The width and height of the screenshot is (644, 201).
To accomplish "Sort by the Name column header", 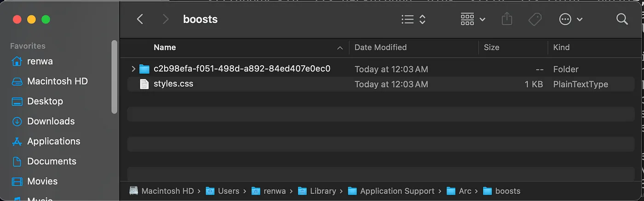I will coord(165,47).
